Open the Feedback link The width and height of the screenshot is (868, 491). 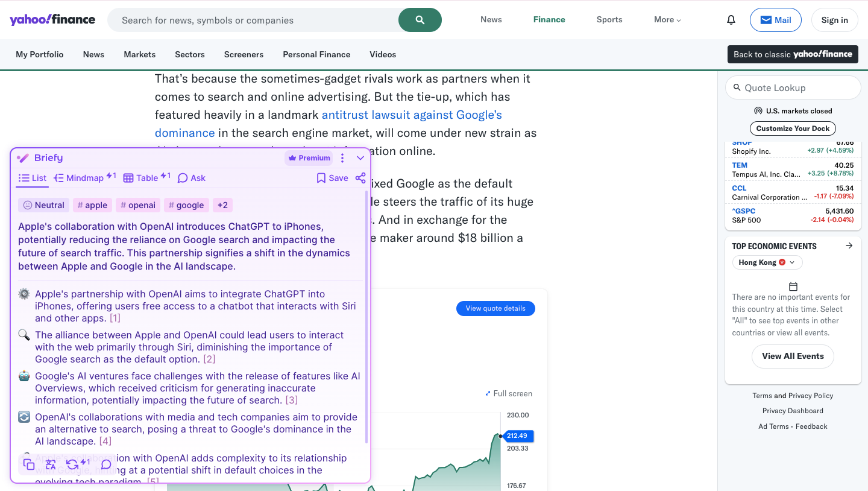click(x=811, y=426)
